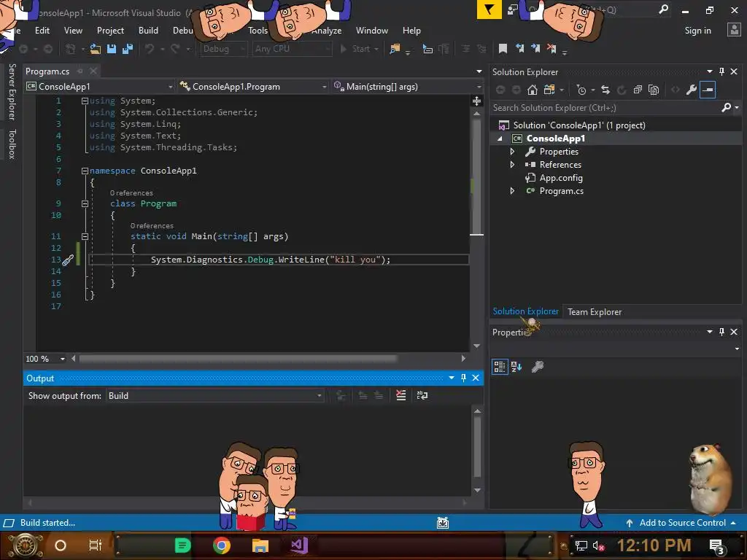
Task: Select the Program.cs editor tab
Action: (47, 71)
